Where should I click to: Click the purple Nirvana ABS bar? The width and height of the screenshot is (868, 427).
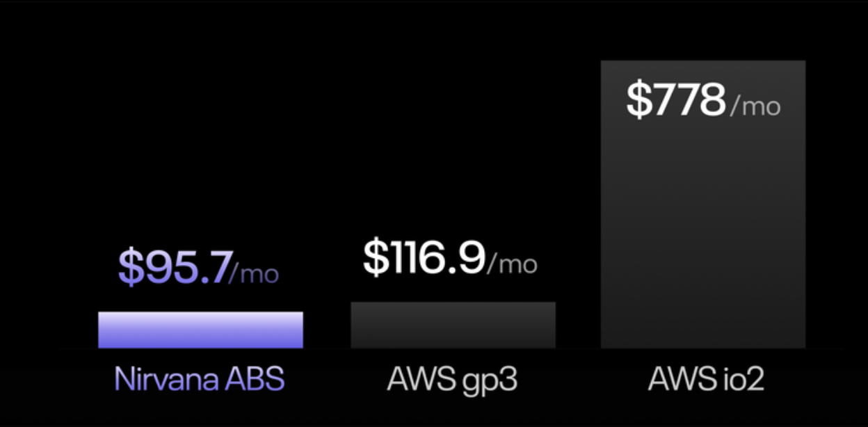coord(200,330)
